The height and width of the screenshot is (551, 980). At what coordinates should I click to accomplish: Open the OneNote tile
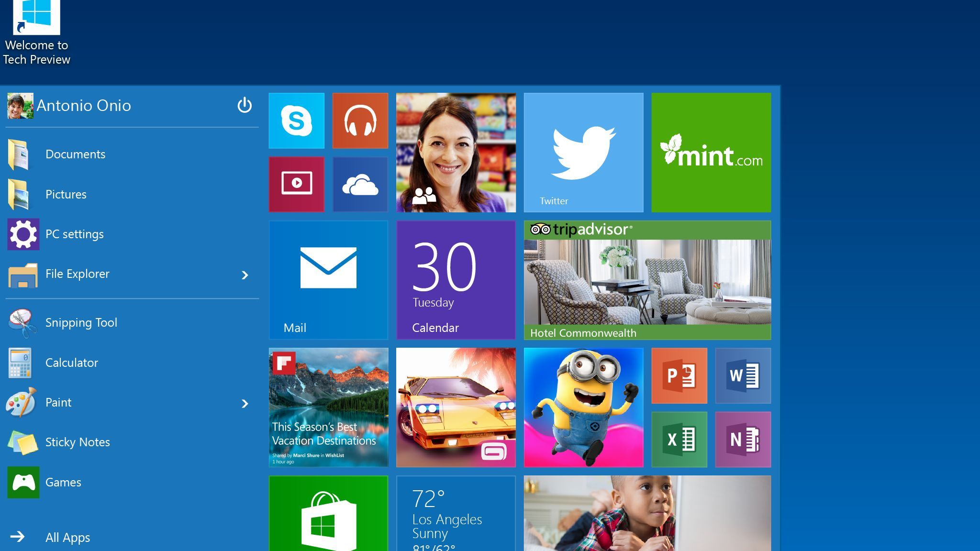click(x=743, y=439)
